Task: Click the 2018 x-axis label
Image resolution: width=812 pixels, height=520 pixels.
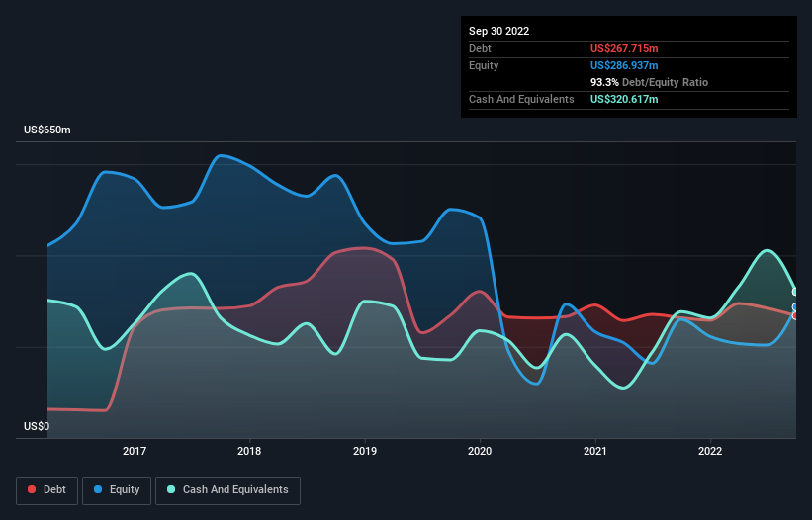Action: [x=249, y=451]
